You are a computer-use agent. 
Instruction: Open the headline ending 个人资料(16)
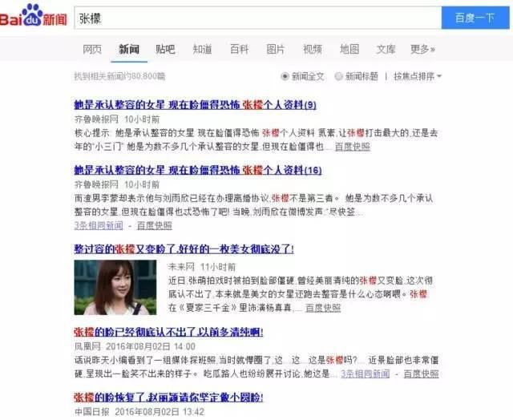tap(198, 170)
